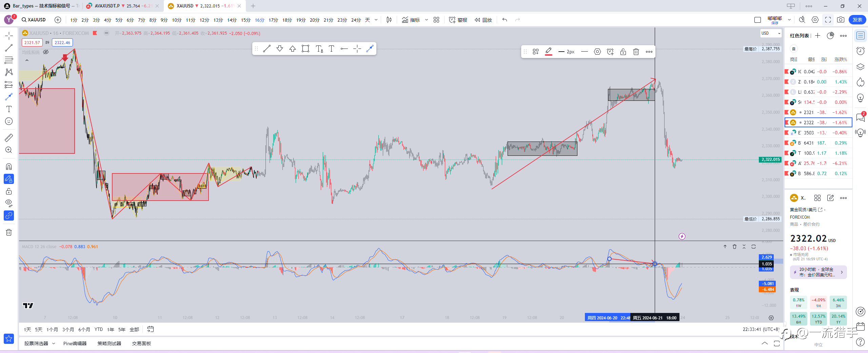Open the candlestick chart type selector

click(x=389, y=20)
